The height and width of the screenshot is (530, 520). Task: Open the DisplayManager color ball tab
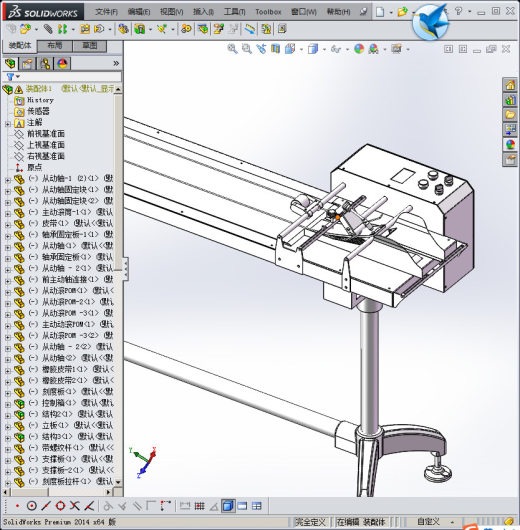coord(62,63)
